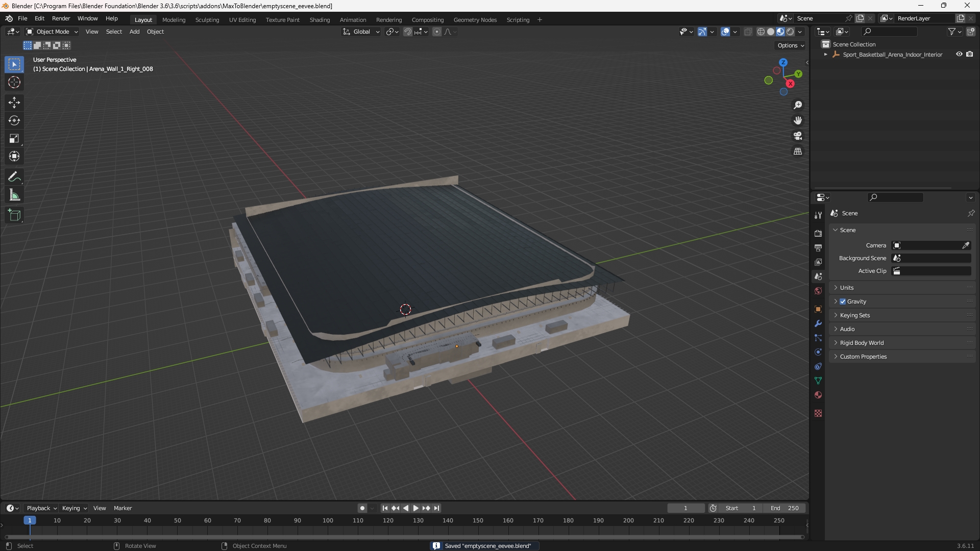Viewport: 980px width, 551px height.
Task: Select the Move tool
Action: pyautogui.click(x=14, y=103)
